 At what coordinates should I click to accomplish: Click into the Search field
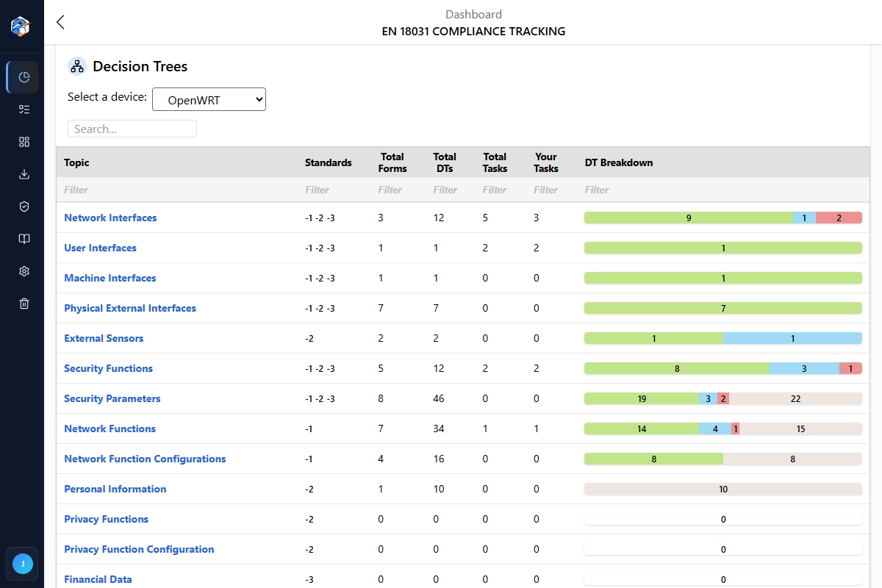[x=132, y=128]
